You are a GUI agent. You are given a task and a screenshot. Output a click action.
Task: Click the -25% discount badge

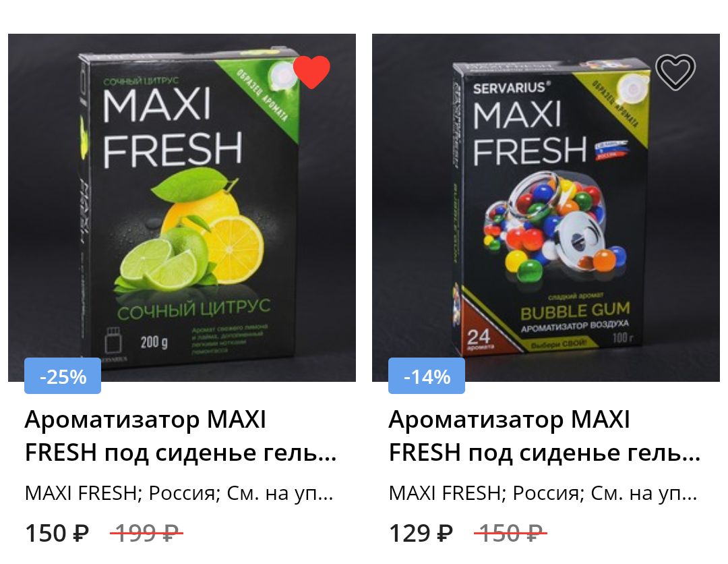point(63,376)
